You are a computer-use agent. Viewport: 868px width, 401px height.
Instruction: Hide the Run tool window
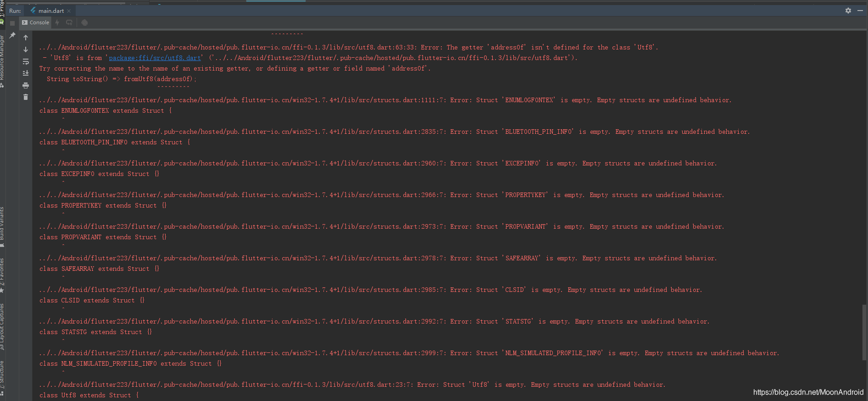click(x=860, y=11)
